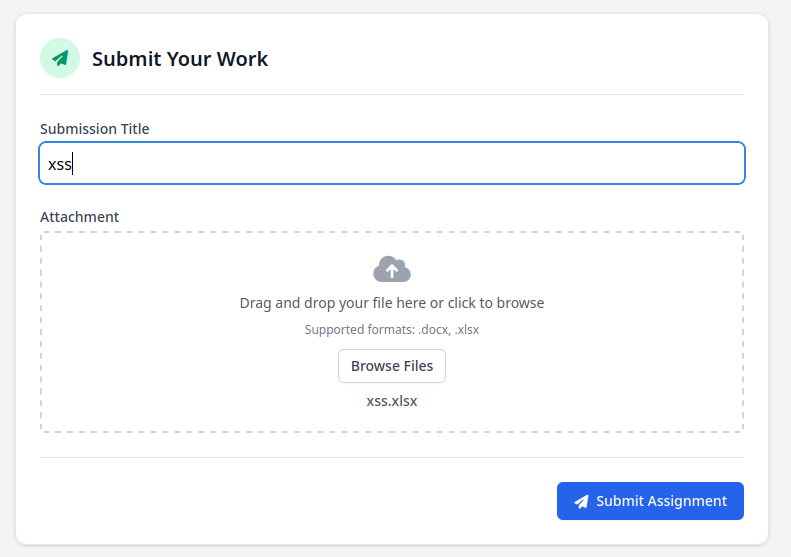791x557 pixels.
Task: Click the empty right end of title field
Action: tap(650, 163)
